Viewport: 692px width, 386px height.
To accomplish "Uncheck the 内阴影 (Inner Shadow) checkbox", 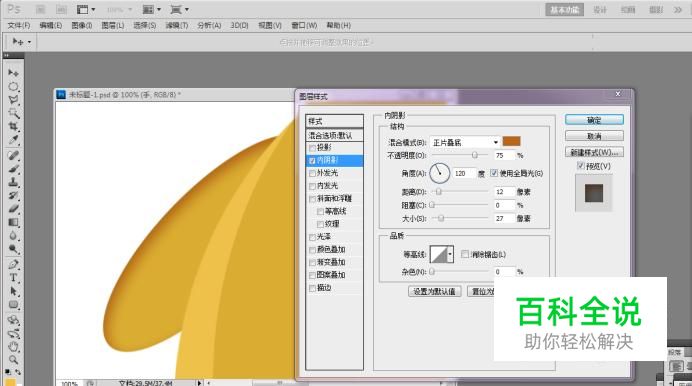I will tap(312, 161).
